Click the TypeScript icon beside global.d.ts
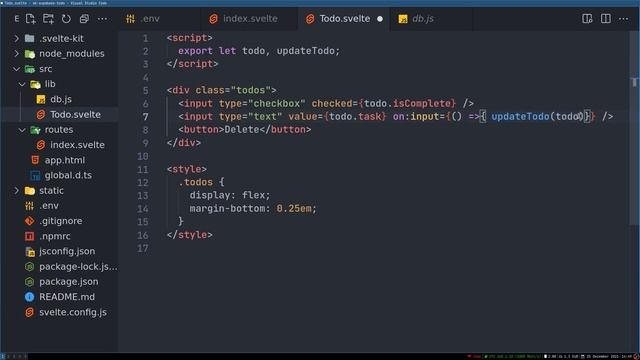The height and width of the screenshot is (360, 640). pyautogui.click(x=35, y=175)
